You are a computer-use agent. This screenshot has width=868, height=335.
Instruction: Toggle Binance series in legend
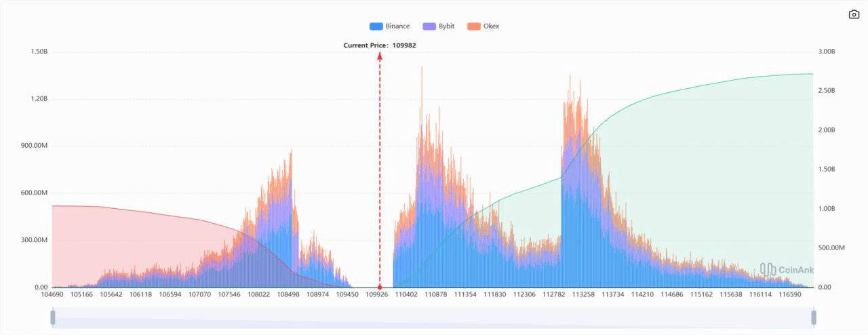[389, 26]
